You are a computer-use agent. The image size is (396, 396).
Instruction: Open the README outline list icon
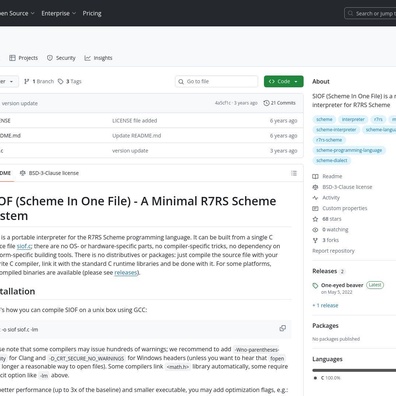(x=294, y=173)
